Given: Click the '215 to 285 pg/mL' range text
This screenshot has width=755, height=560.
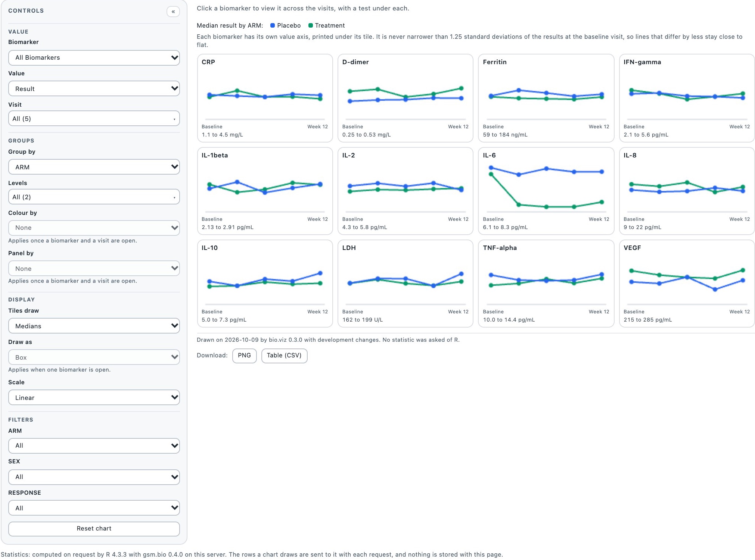Looking at the screenshot, I should (647, 320).
